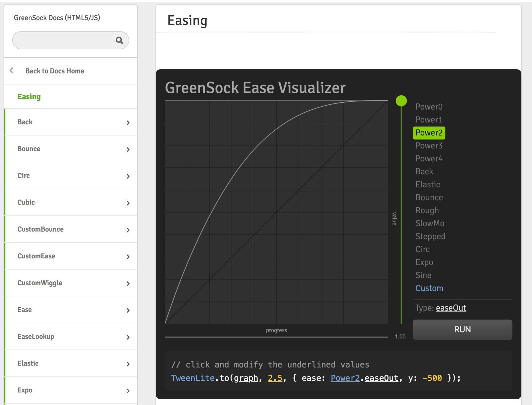The image size is (532, 405).
Task: Choose Sine ease in visualizer
Action: point(423,275)
